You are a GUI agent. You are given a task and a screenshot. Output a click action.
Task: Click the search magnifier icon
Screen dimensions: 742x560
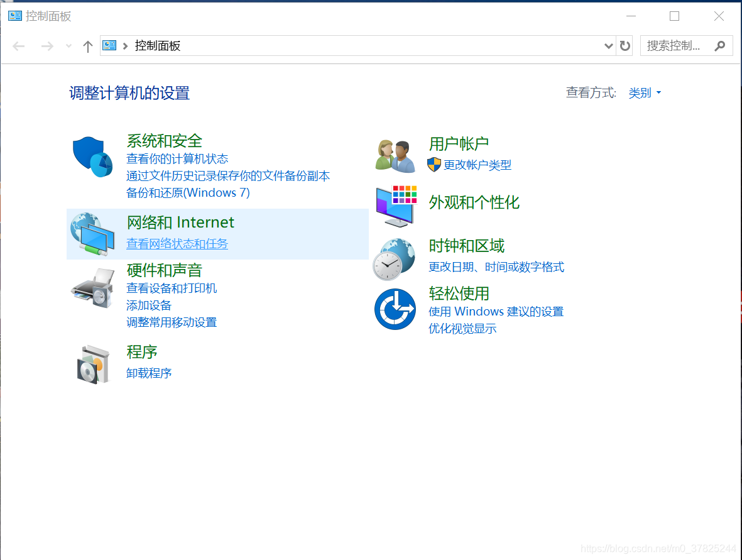click(720, 46)
